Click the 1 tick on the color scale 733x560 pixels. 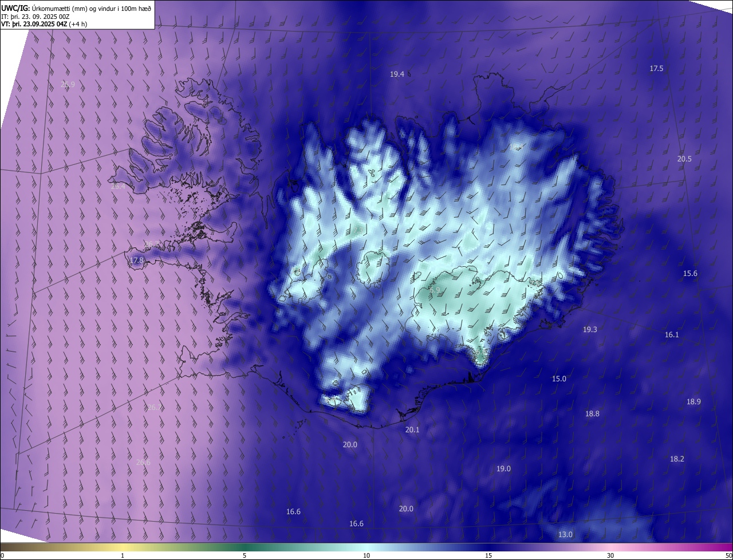point(123,556)
